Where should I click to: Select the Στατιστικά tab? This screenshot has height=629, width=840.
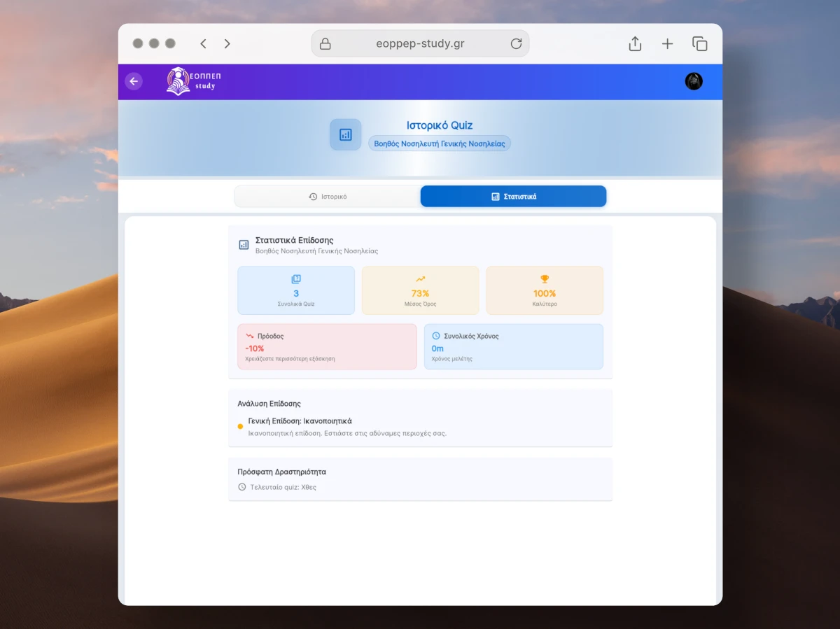click(513, 197)
